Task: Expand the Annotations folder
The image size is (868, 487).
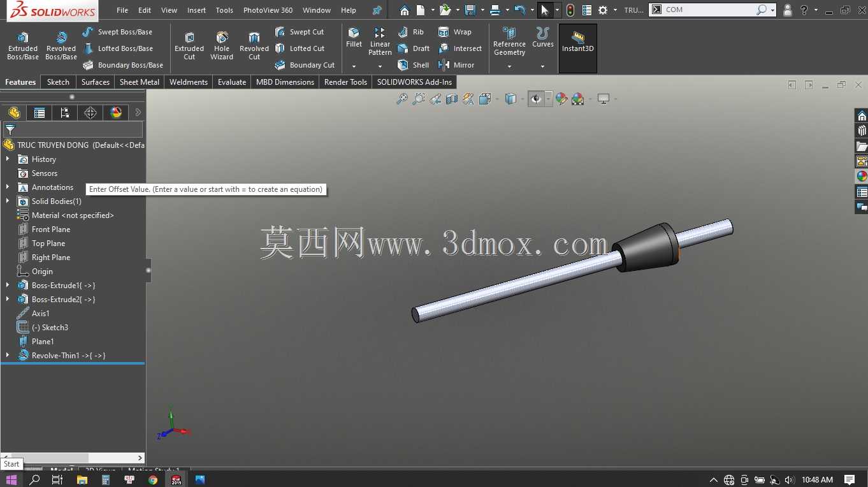Action: click(8, 187)
